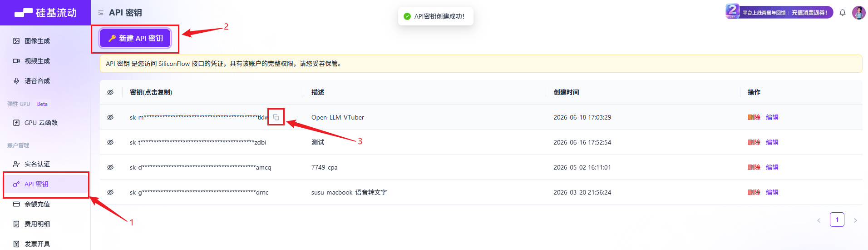The image size is (868, 250).
Task: Reveal the sk-g...drnc key
Action: 110,192
